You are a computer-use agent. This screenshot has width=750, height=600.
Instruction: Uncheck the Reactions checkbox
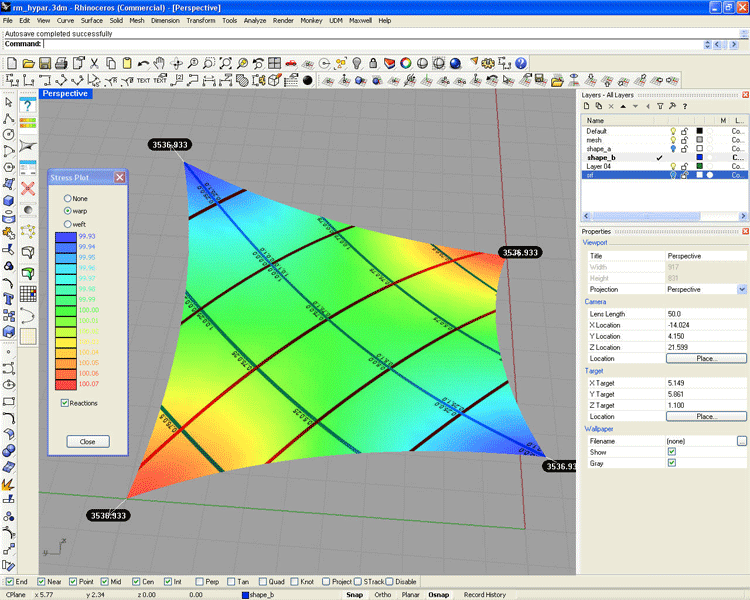point(64,403)
